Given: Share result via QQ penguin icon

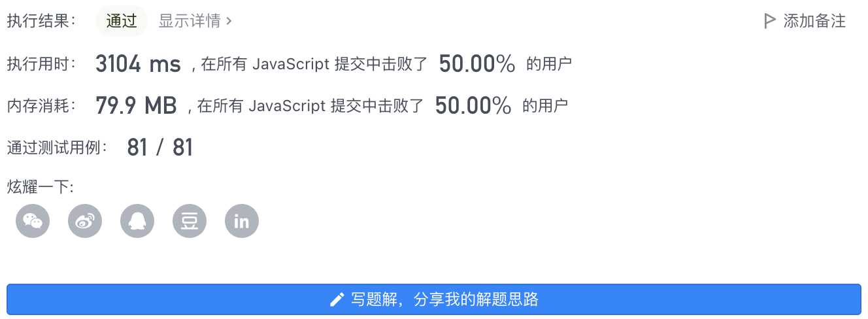Looking at the screenshot, I should (x=137, y=221).
